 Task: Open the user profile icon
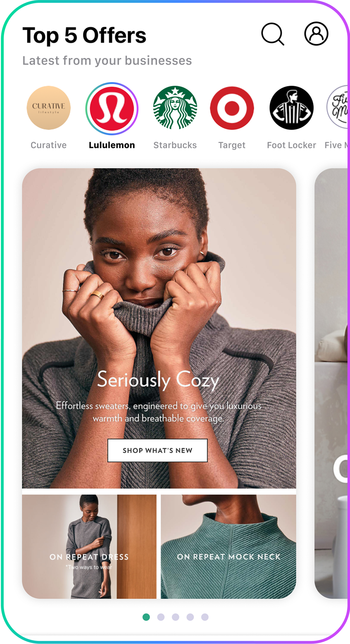pos(316,33)
